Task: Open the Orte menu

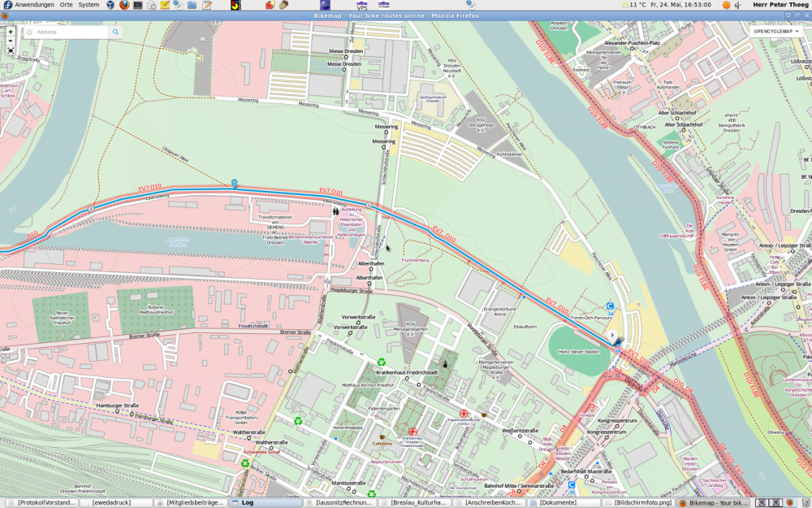Action: 67,5
